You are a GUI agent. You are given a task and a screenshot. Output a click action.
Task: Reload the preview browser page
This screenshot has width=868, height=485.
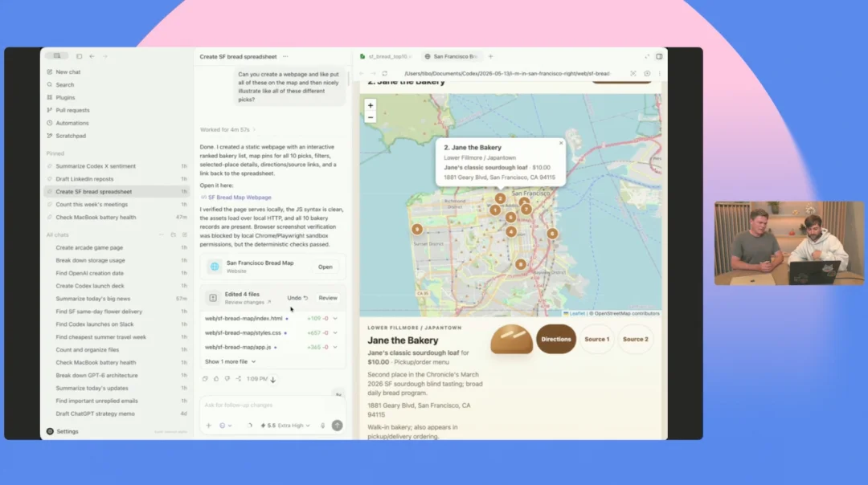pos(385,74)
